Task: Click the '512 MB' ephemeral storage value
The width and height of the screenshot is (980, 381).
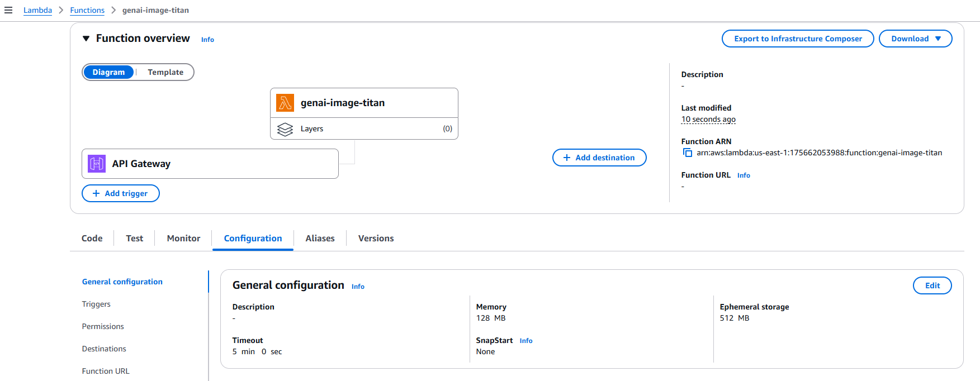Action: (735, 318)
